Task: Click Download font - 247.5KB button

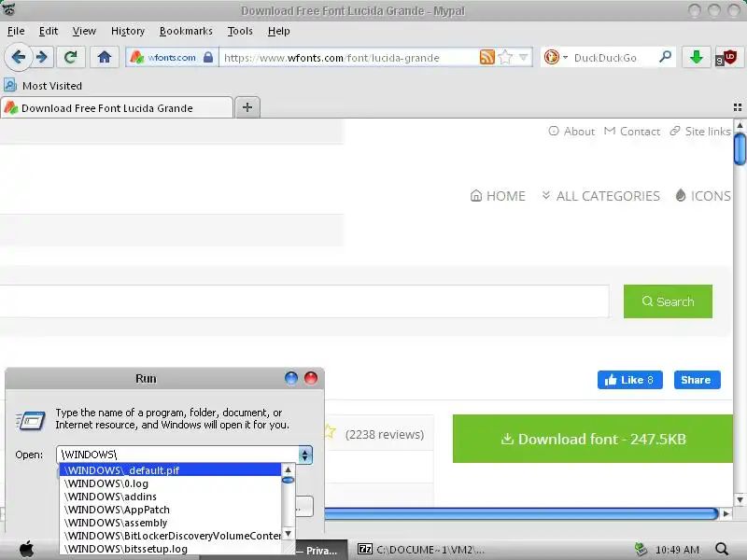Action: [x=593, y=439]
